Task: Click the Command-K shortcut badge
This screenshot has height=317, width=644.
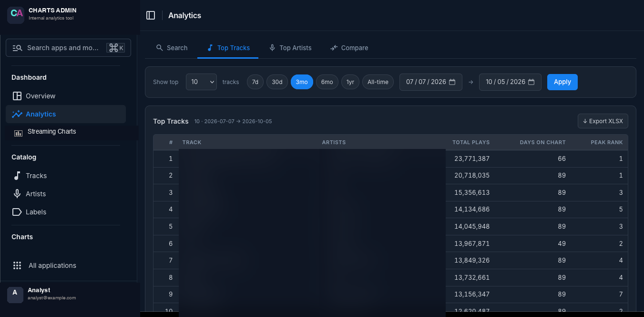Action: [116, 48]
